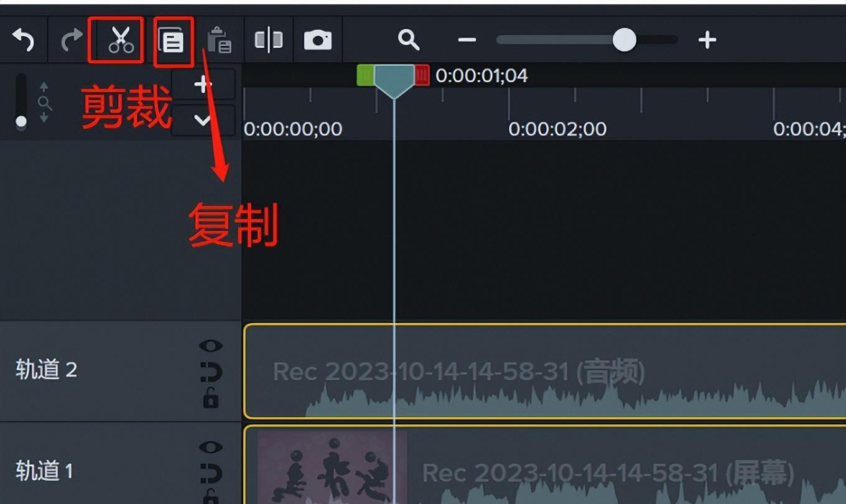Viewport: 846px width, 504px height.
Task: Click the red selection end handle
Action: (422, 75)
